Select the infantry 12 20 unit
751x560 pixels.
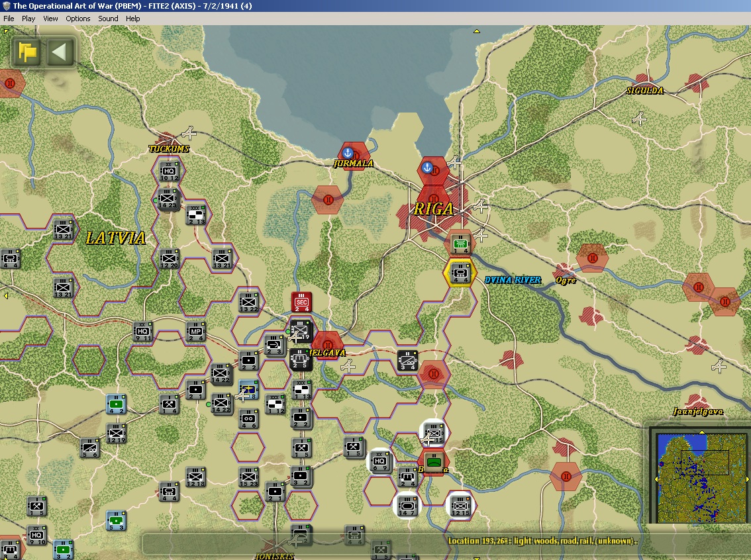click(169, 258)
